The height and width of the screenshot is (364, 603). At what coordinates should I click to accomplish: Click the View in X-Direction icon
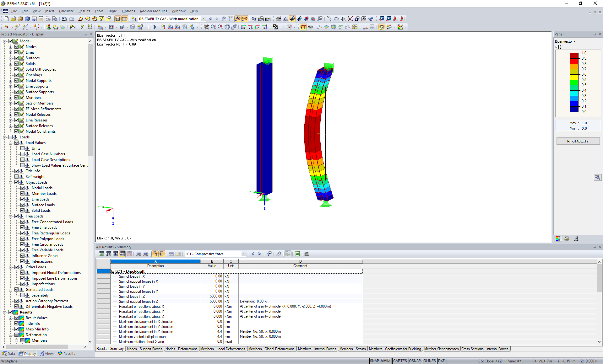[x=243, y=27]
